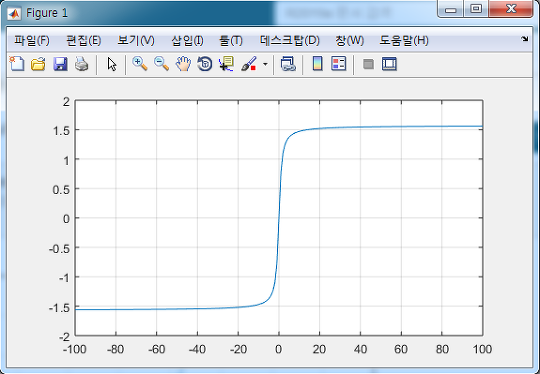Open the 툴(T) menu
540x374 pixels.
tap(231, 41)
